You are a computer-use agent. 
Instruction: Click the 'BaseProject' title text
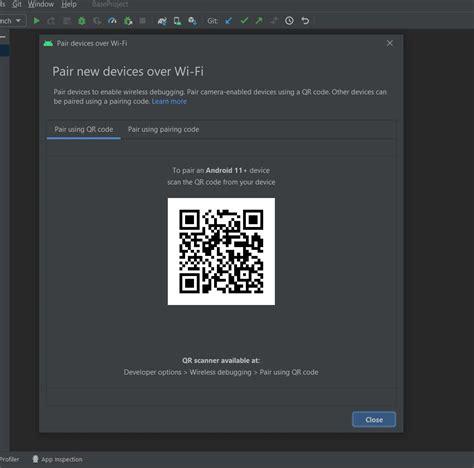[x=110, y=4]
